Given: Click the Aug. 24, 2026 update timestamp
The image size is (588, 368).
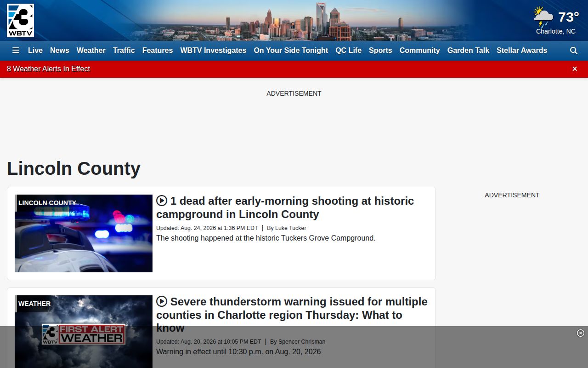Looking at the screenshot, I should [207, 228].
